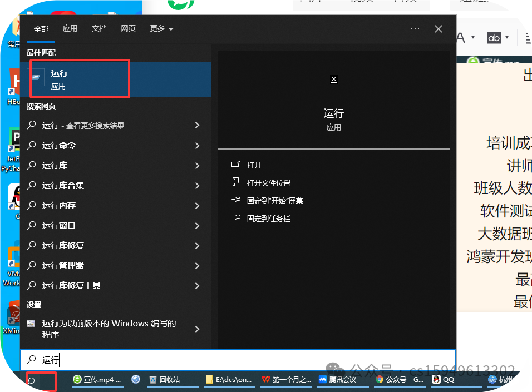Click 打开 in the preview pane

click(x=254, y=165)
